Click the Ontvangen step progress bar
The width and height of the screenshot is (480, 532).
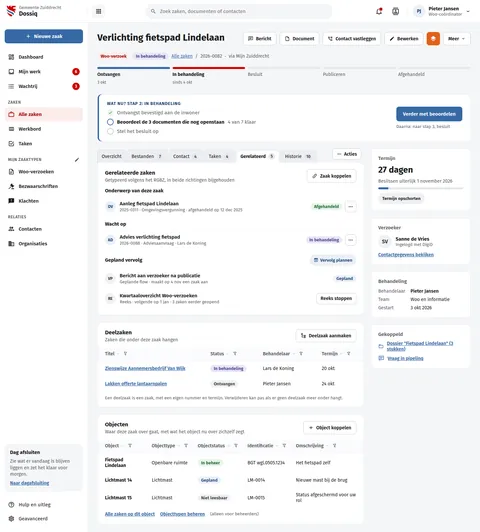coord(133,68)
